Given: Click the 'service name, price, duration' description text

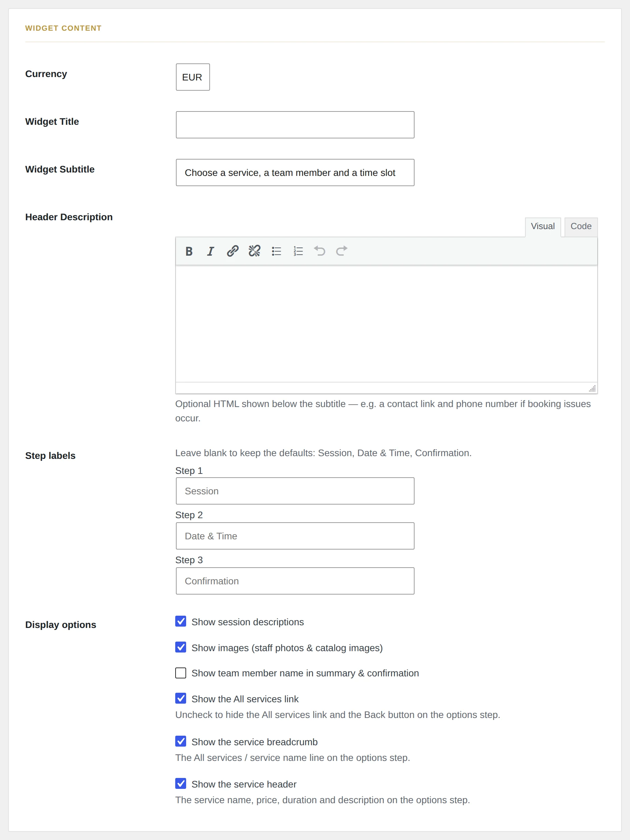Looking at the screenshot, I should (x=322, y=800).
